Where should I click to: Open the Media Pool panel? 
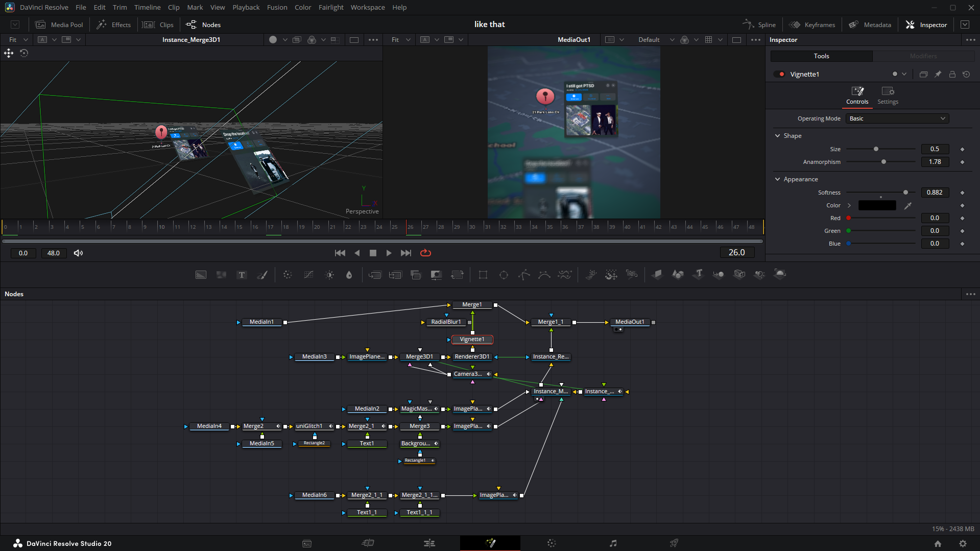pyautogui.click(x=59, y=25)
